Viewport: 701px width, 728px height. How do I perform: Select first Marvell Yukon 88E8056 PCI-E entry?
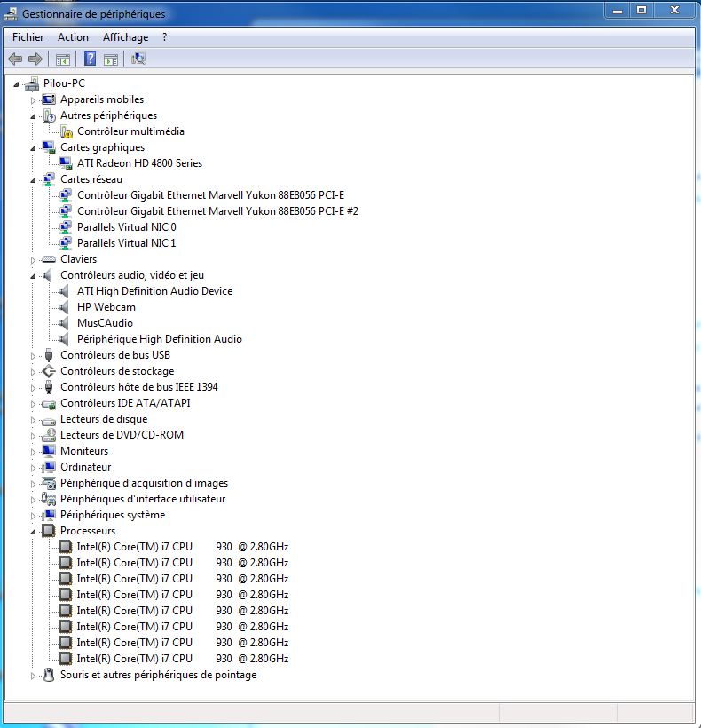click(210, 195)
